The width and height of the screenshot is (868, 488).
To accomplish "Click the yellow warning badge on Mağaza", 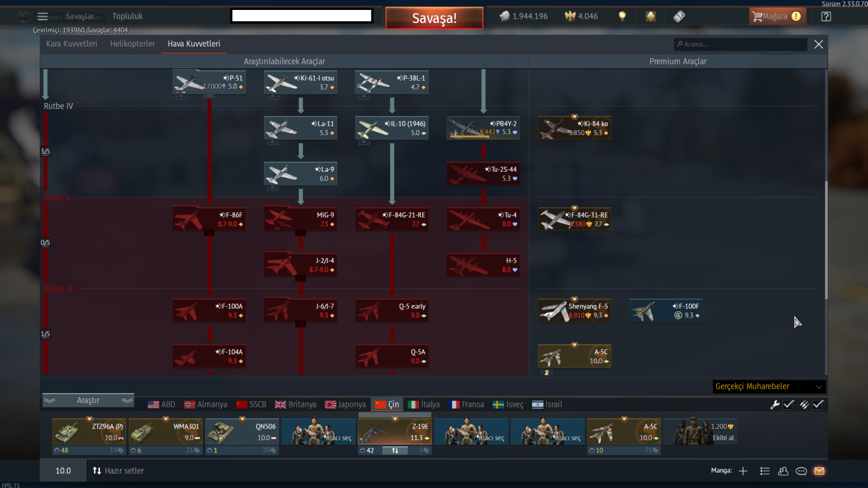I will 796,17.
